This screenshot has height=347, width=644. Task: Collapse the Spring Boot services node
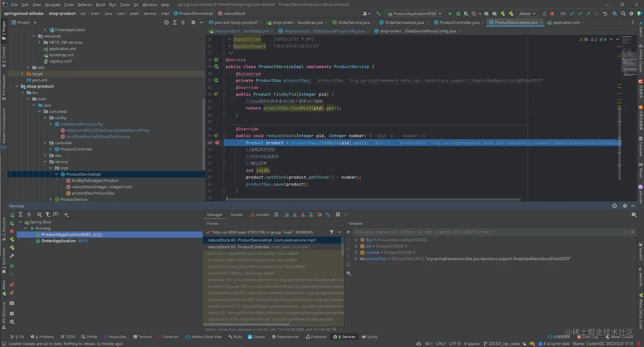[x=20, y=222]
